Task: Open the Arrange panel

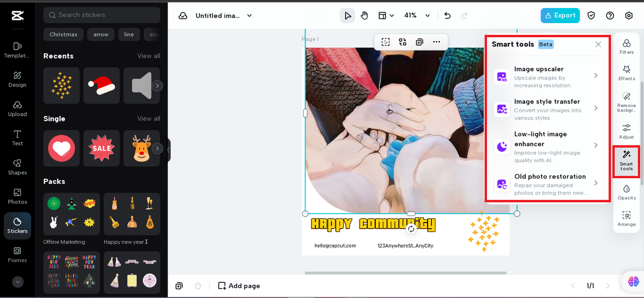Action: click(x=626, y=218)
